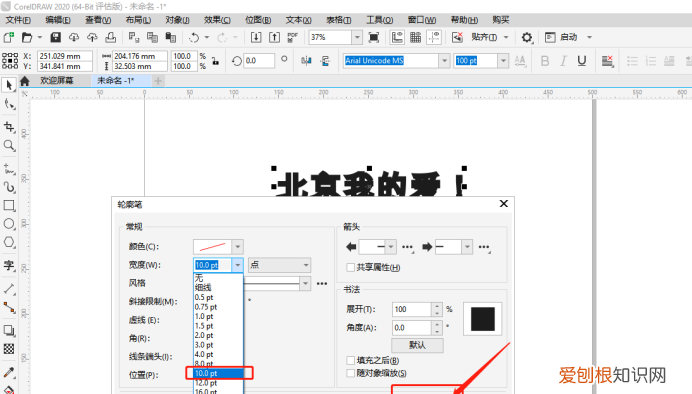Enable 共享属性 checkbox
This screenshot has width=692, height=394.
350,267
